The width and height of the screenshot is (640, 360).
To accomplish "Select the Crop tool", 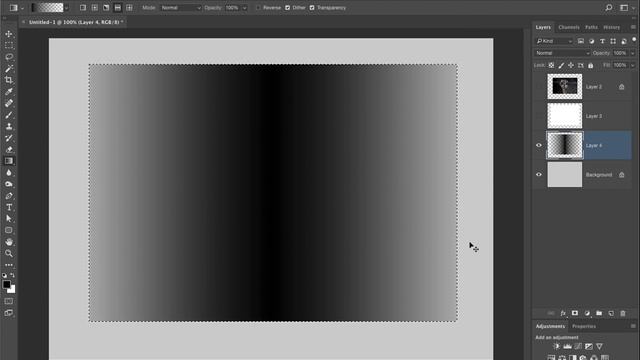I will [x=9, y=80].
